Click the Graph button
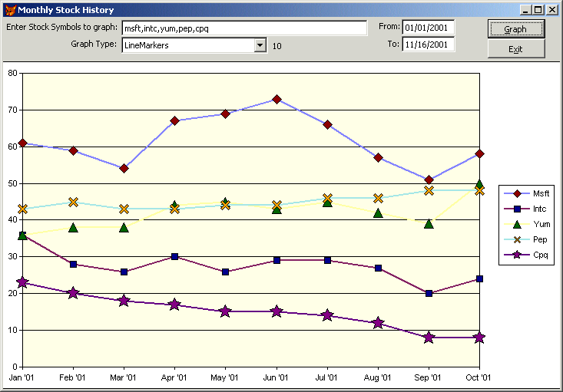The image size is (563, 392). pyautogui.click(x=516, y=29)
